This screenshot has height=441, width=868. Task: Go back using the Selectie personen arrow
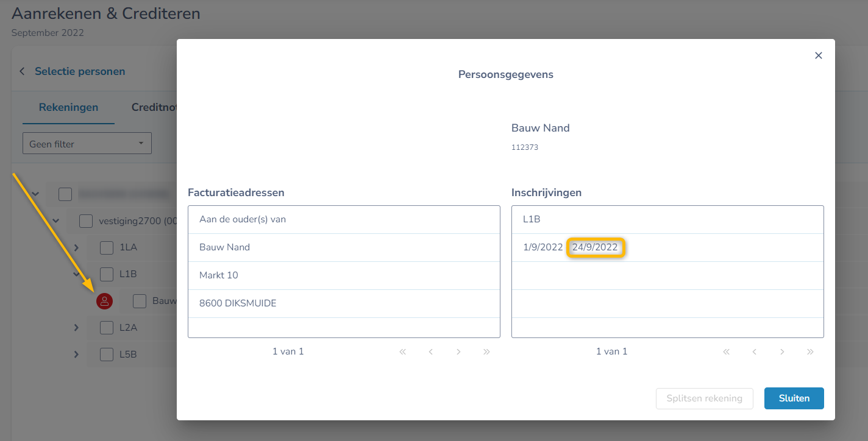coord(23,71)
